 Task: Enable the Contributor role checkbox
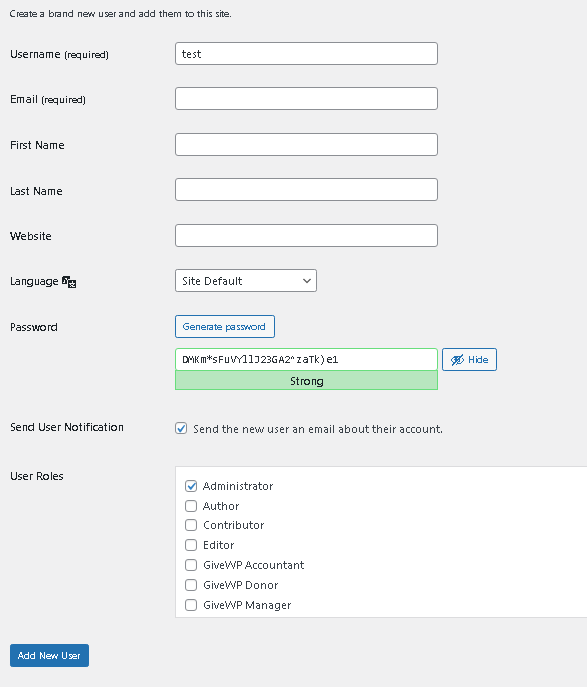click(x=191, y=525)
